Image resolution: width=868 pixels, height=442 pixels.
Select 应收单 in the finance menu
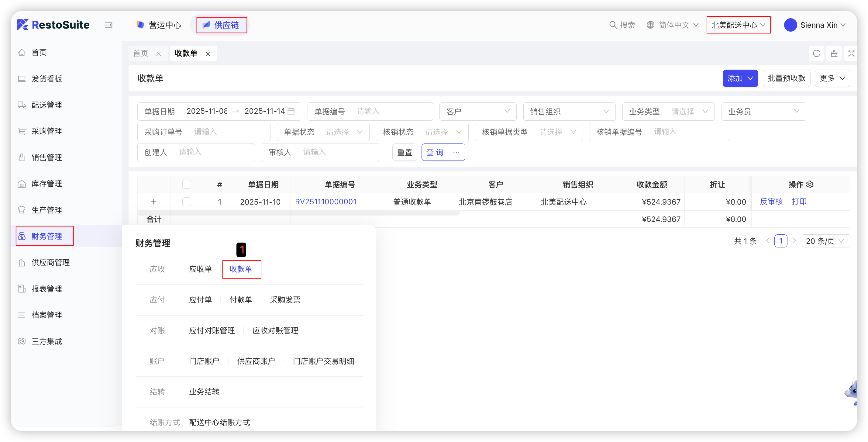pos(200,269)
